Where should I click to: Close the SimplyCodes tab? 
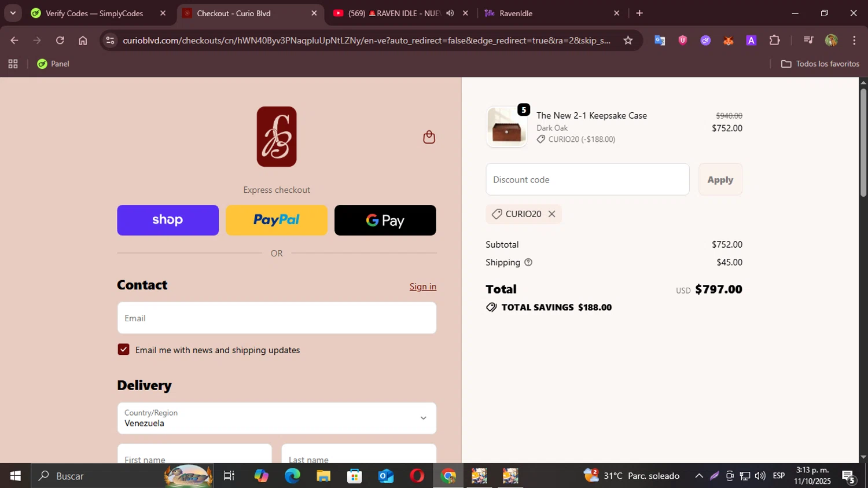[x=163, y=13]
